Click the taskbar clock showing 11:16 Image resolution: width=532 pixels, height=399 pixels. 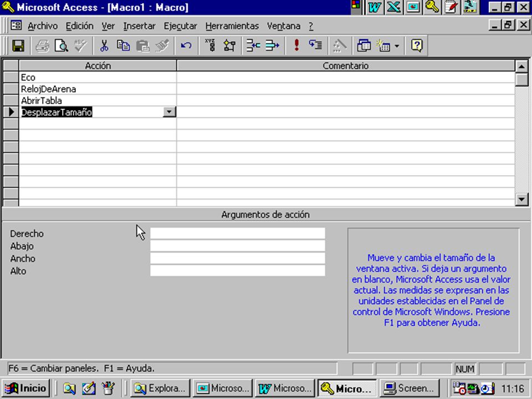tap(513, 388)
